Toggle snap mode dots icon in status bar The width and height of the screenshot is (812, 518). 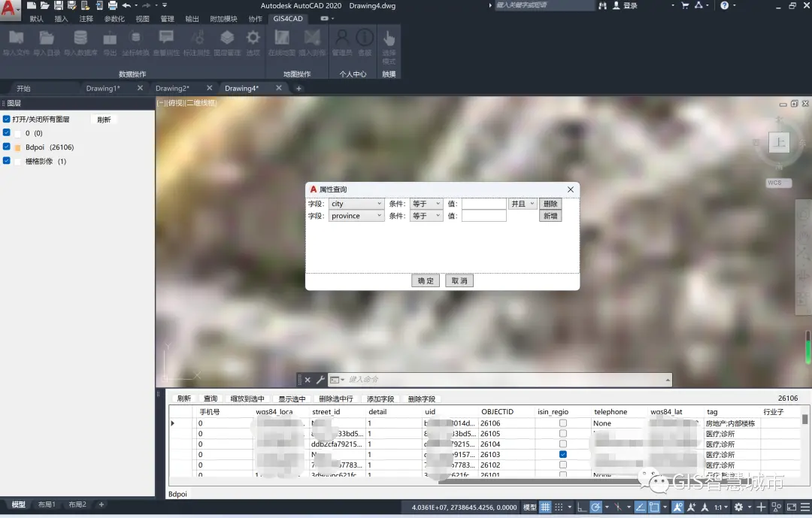tap(559, 507)
